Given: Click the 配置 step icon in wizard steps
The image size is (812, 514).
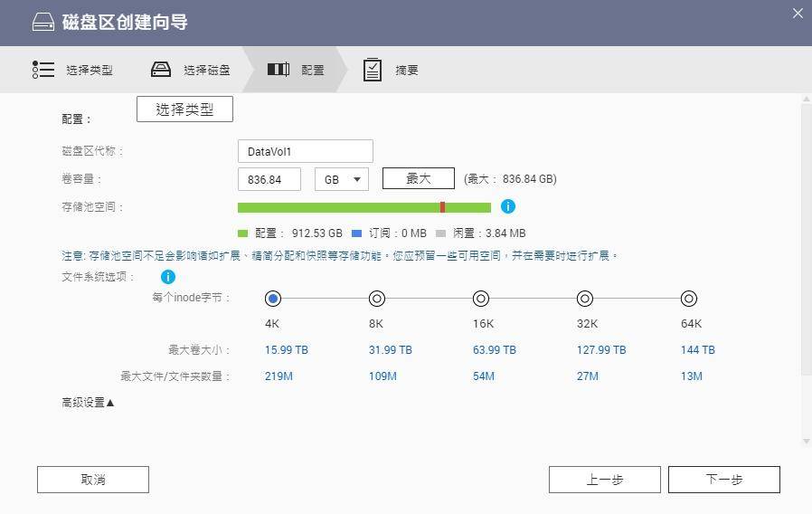Looking at the screenshot, I should point(279,69).
